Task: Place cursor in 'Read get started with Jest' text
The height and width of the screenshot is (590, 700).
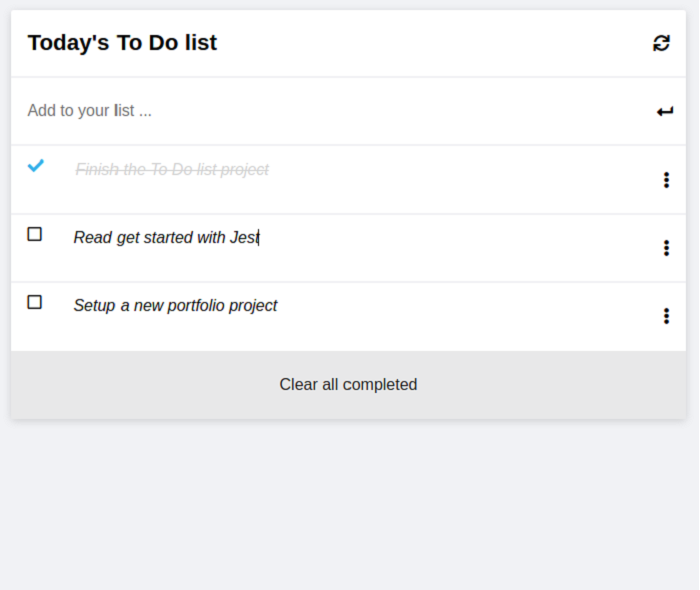Action: [x=167, y=238]
